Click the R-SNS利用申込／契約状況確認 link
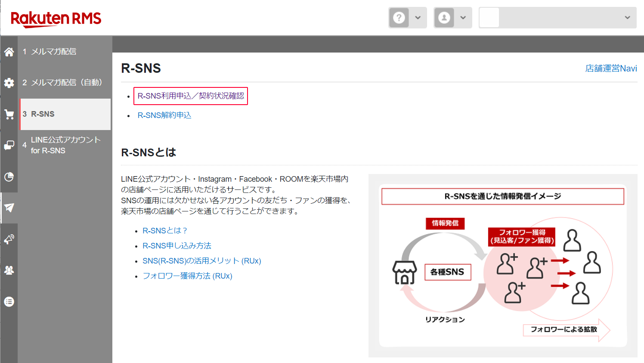 (x=190, y=96)
